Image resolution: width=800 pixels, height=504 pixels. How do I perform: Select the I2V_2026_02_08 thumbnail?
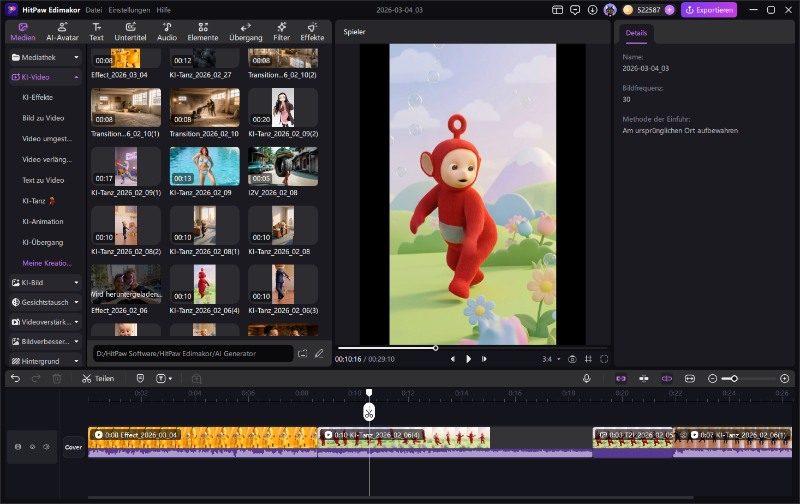click(x=283, y=166)
